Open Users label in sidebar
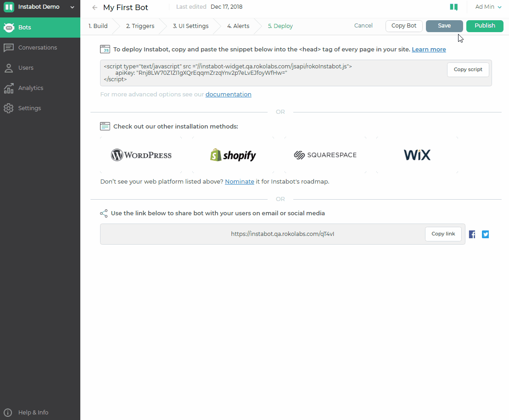Viewport: 509px width, 420px height. click(26, 68)
